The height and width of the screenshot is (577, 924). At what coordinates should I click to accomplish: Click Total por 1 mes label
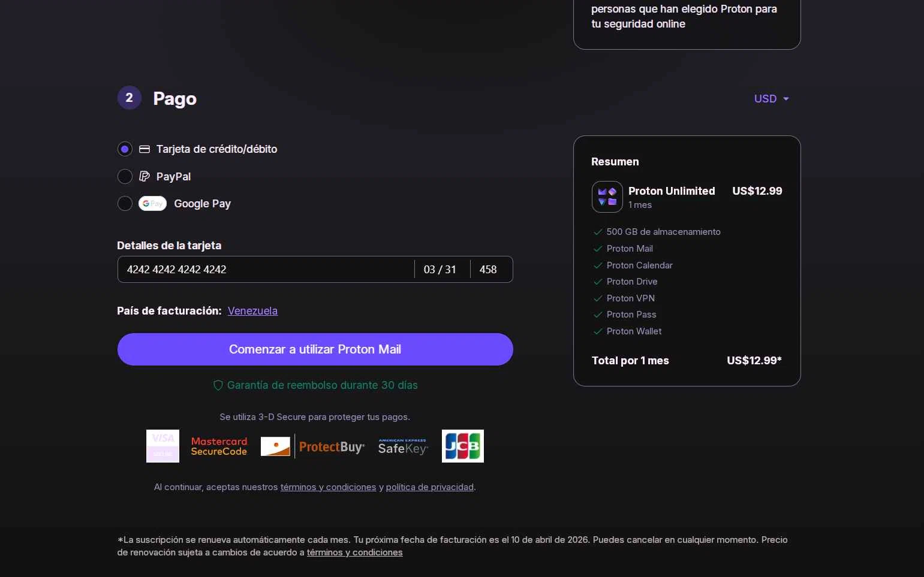click(630, 361)
